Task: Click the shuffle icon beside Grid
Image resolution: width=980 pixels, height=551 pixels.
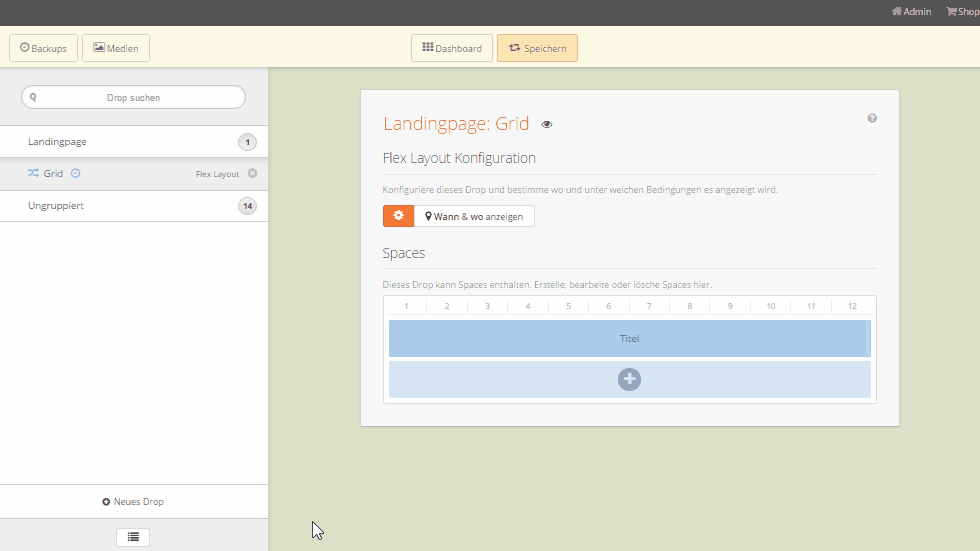Action: point(33,173)
